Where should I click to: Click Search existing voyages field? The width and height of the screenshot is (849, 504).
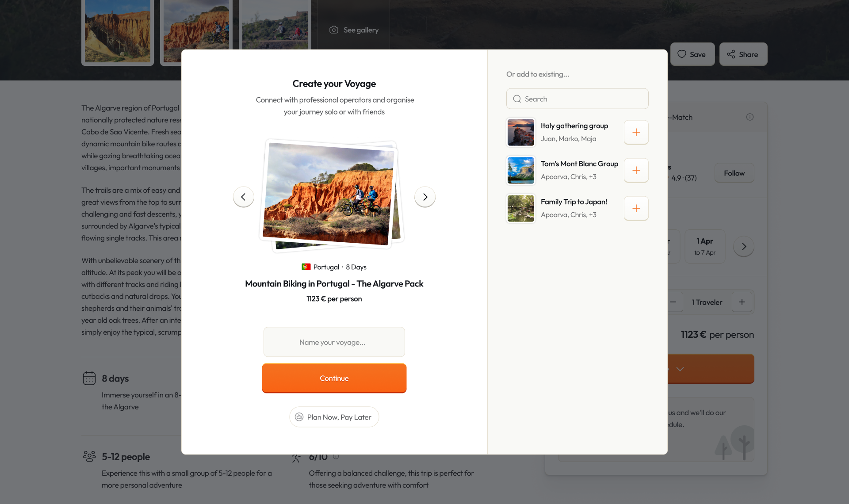[577, 99]
